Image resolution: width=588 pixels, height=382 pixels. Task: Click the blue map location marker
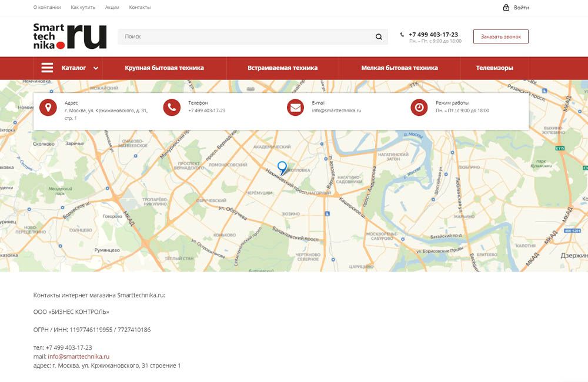[282, 168]
